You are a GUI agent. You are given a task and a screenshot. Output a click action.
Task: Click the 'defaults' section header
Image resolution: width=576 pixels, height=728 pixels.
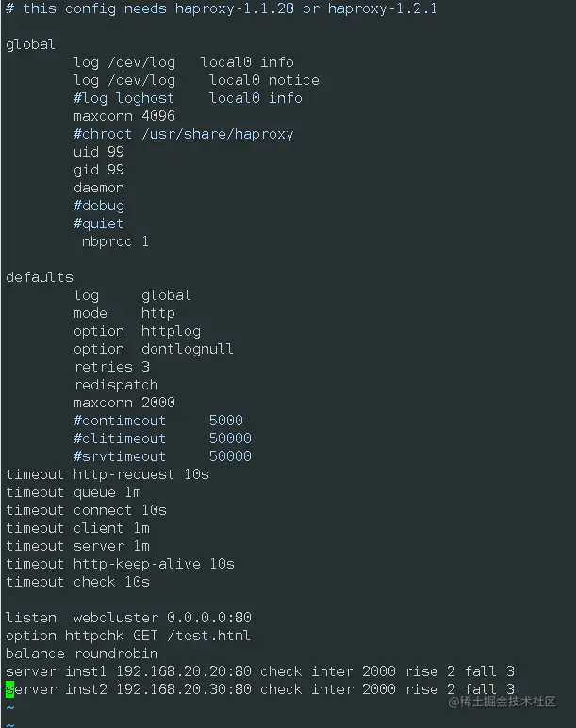[x=39, y=277]
